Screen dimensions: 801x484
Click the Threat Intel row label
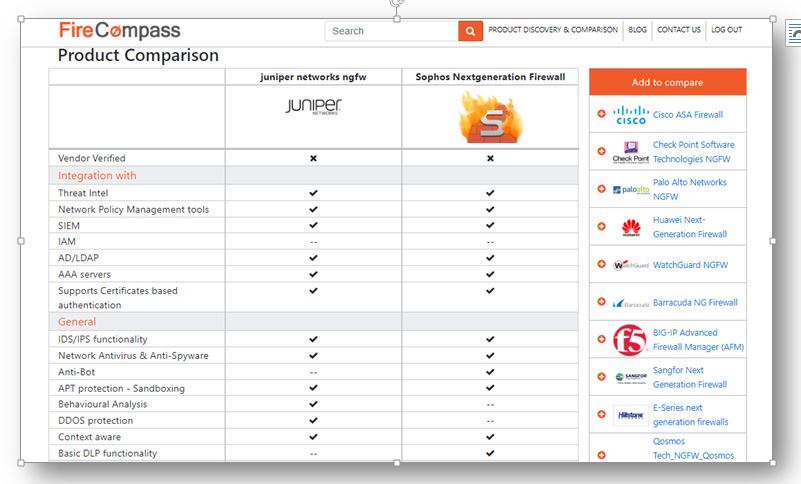coord(83,193)
